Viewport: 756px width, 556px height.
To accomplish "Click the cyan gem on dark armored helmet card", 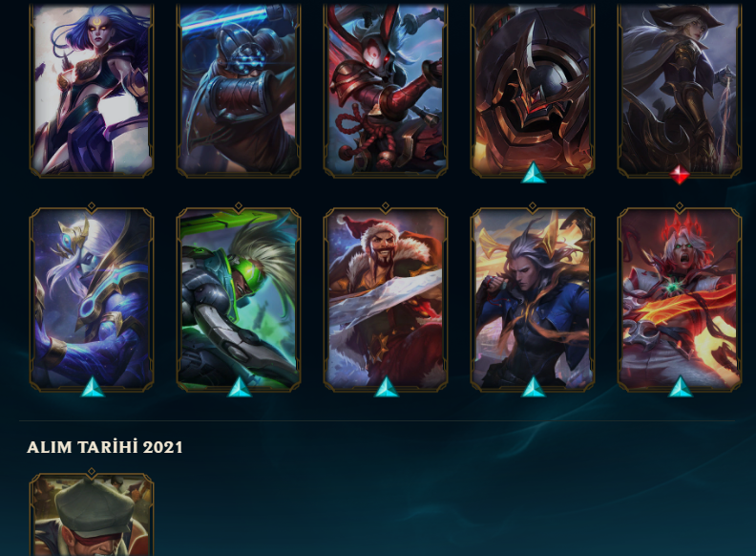I will [533, 173].
